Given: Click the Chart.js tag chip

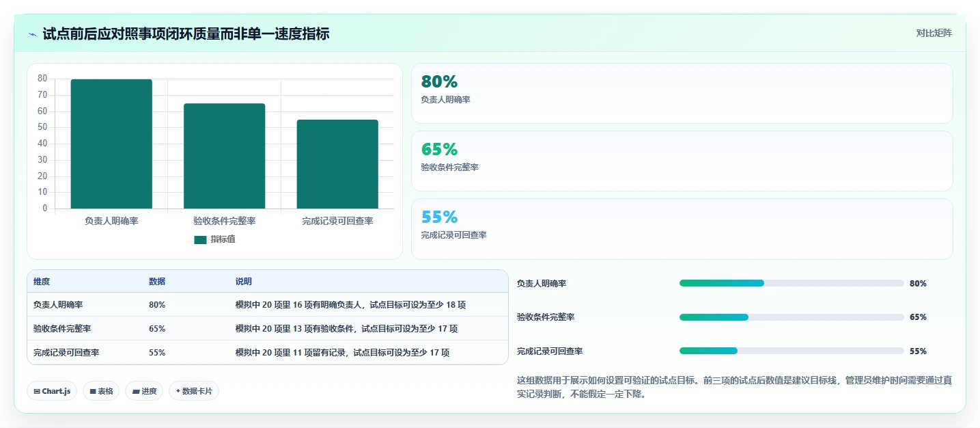Looking at the screenshot, I should coord(53,391).
